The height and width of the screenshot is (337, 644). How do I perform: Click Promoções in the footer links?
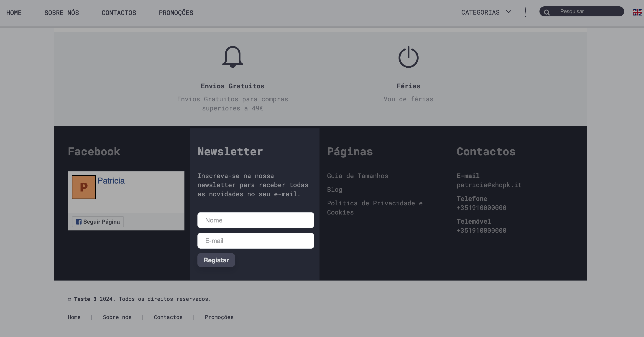click(219, 317)
